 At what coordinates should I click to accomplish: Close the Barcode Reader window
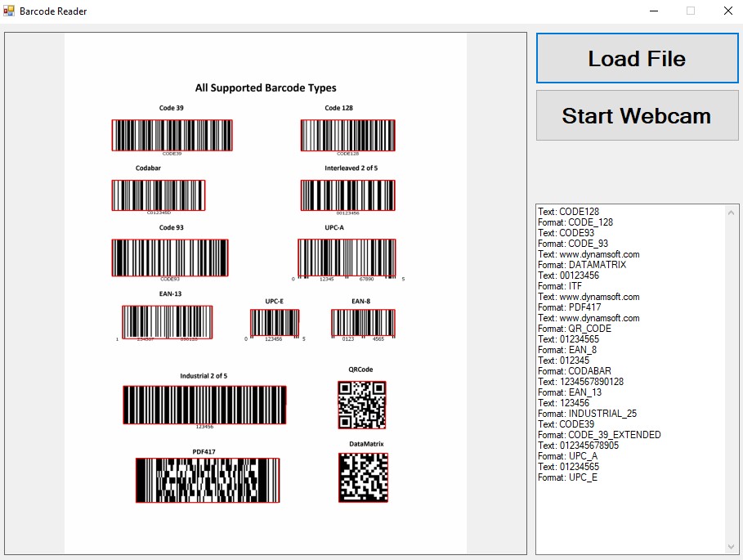tap(727, 11)
